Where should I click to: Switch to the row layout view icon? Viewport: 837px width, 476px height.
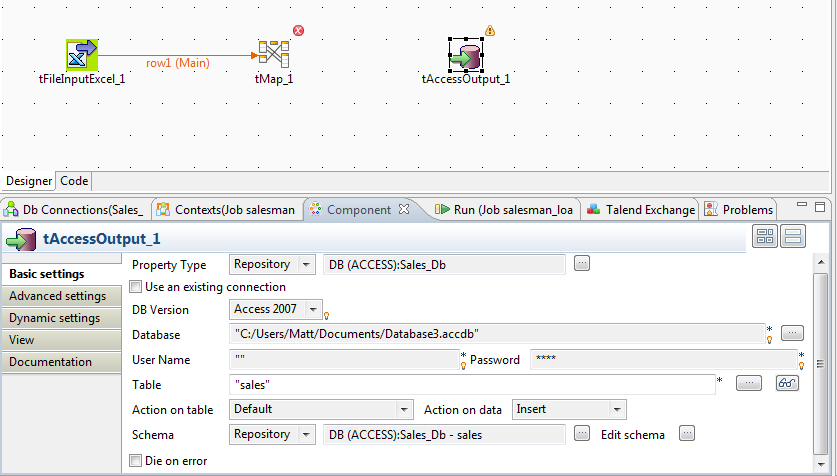(x=793, y=236)
